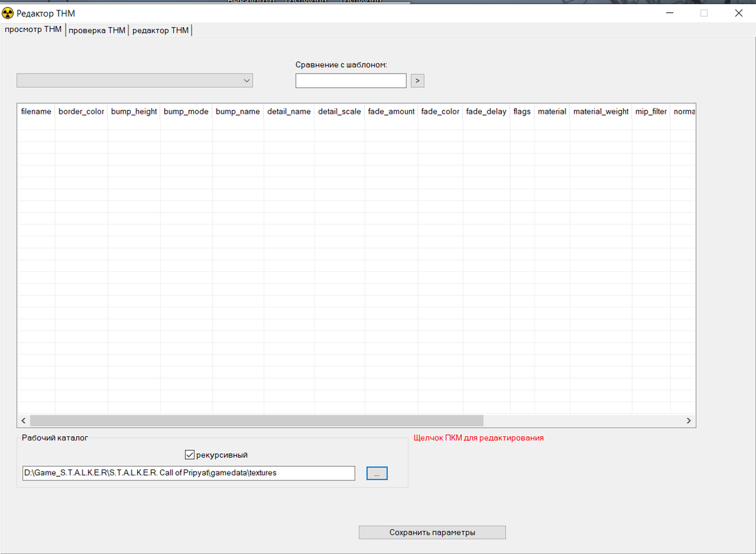
Task: Select the flags column header
Action: 522,111
